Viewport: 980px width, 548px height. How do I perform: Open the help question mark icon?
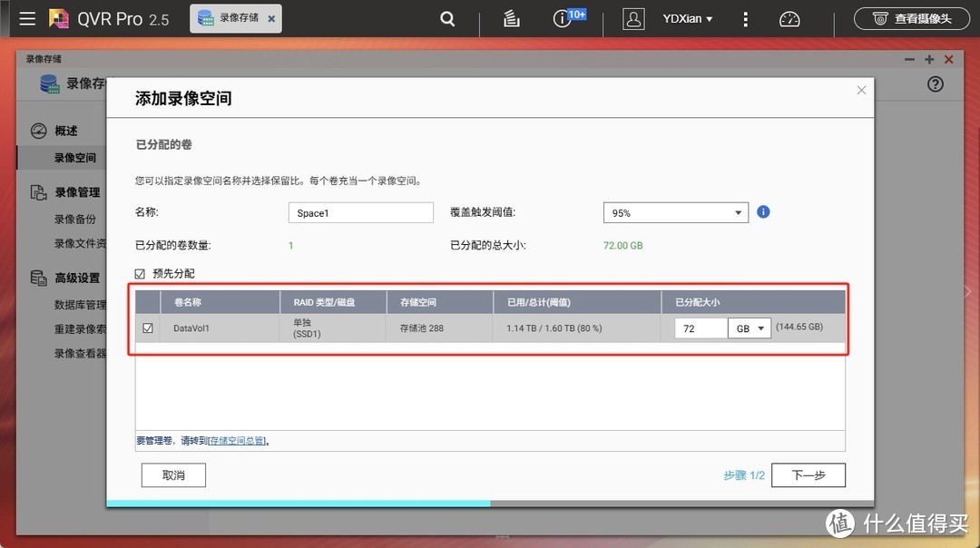click(936, 84)
